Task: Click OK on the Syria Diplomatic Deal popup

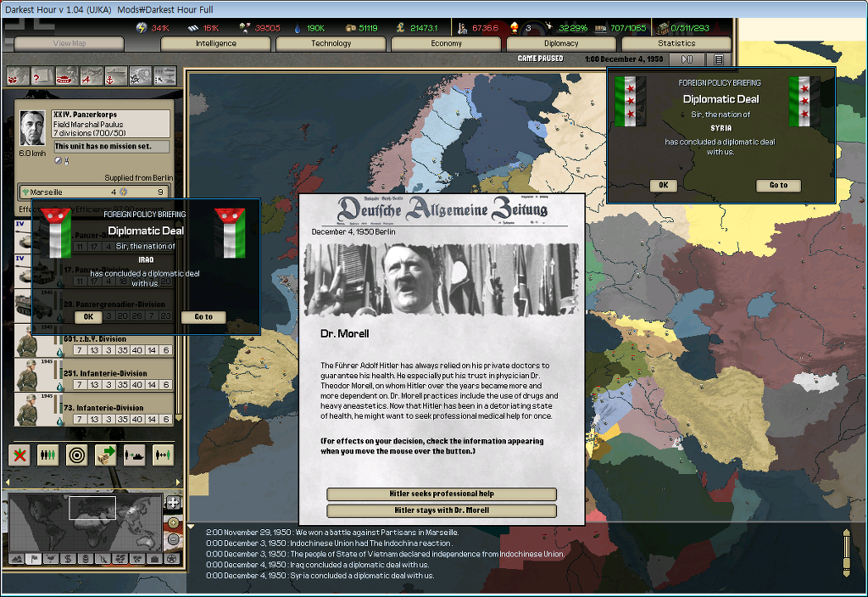Action: (664, 185)
